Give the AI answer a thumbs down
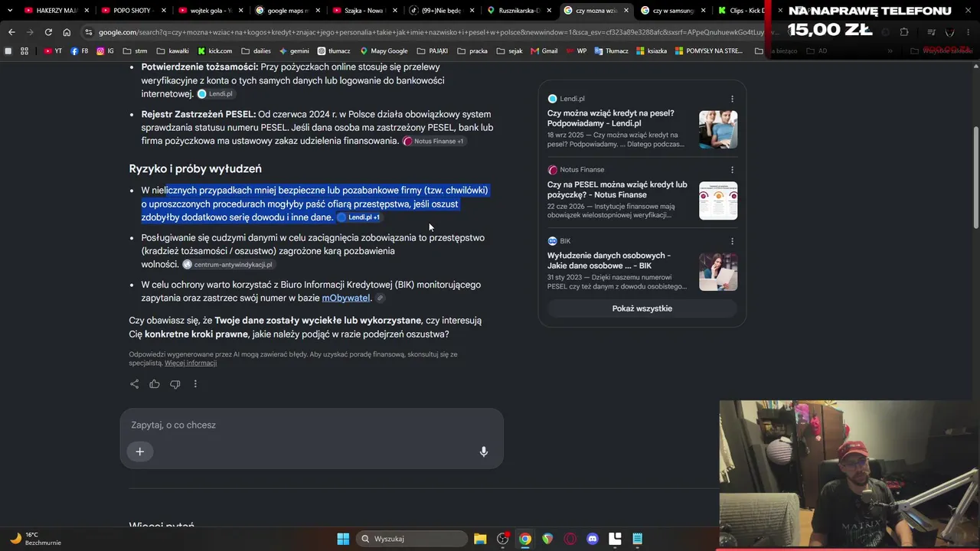 tap(175, 384)
